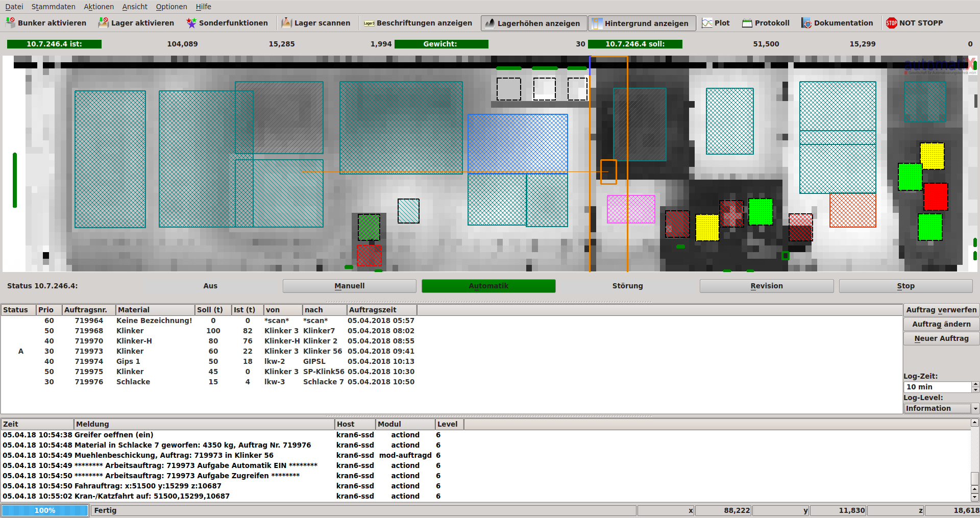Toggle Lagerhöhen anzeigen off
980x518 pixels.
pyautogui.click(x=533, y=23)
